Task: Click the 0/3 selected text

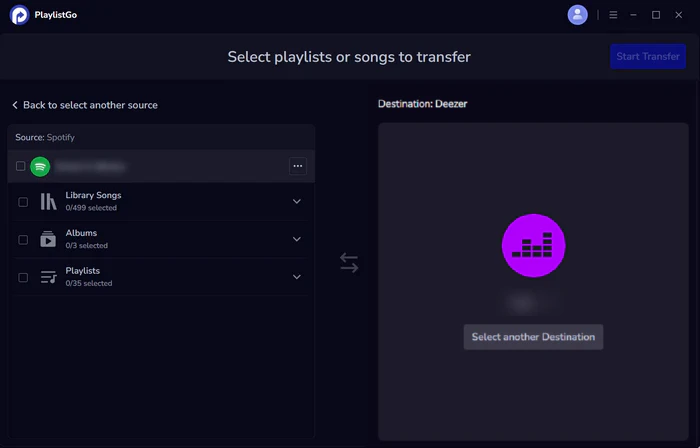Action: coord(87,245)
